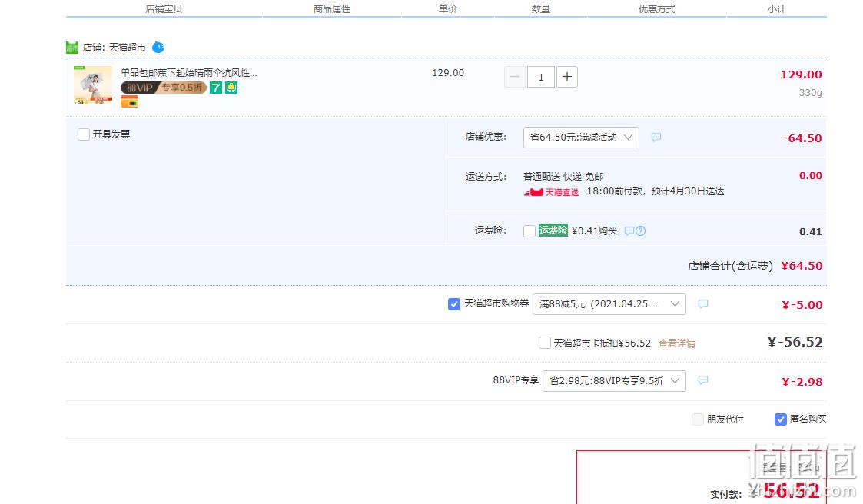Click the 18:00前付款 delivery estimate text
Screen dimensions: 863x504
656,191
